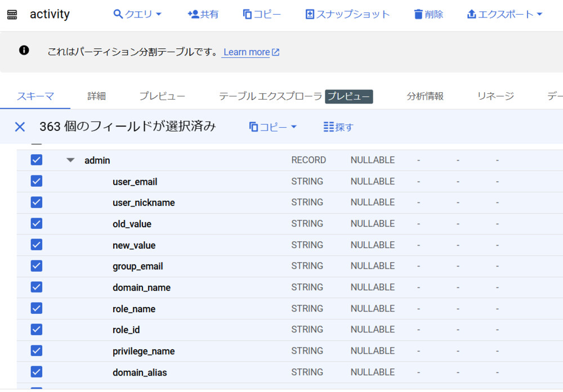Open the selected fields コピー dropdown
563x392 pixels.
[273, 127]
